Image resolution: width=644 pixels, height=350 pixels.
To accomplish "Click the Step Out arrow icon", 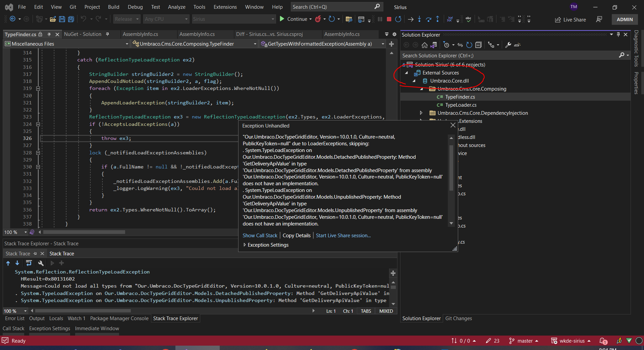I will coord(437,19).
